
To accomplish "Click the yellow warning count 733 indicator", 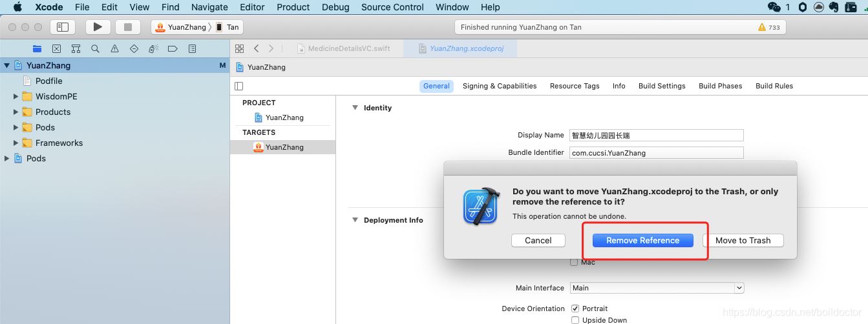I will point(768,27).
